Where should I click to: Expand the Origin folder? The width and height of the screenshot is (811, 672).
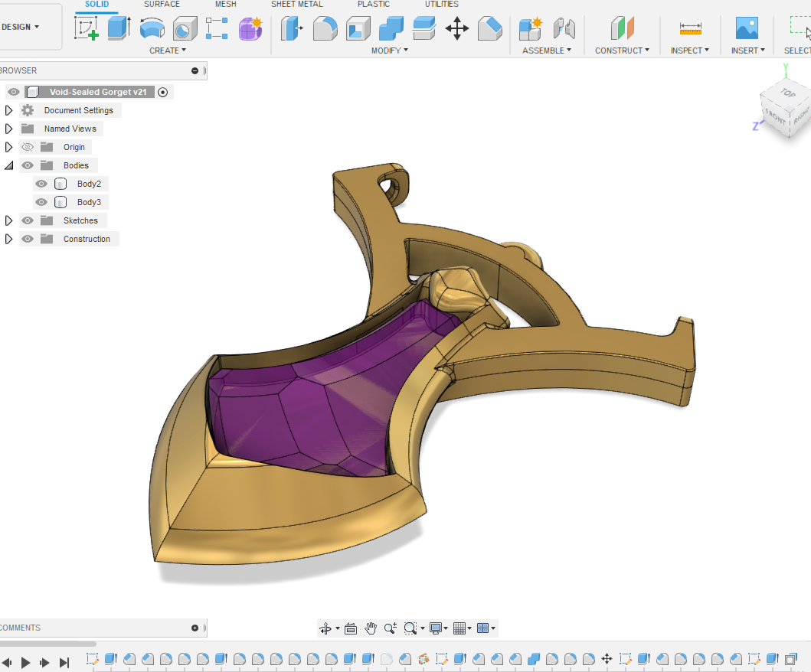[8, 147]
